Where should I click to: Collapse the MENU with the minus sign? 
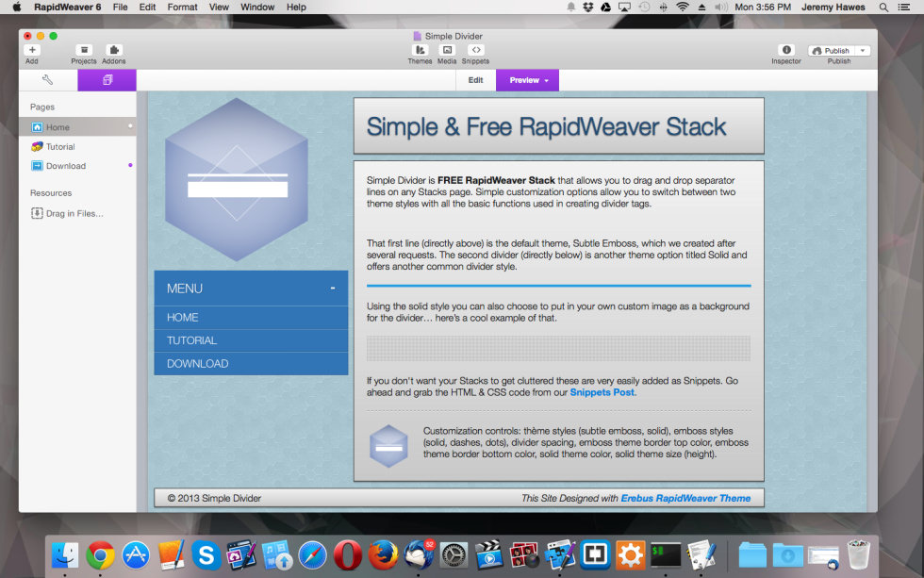click(x=333, y=289)
